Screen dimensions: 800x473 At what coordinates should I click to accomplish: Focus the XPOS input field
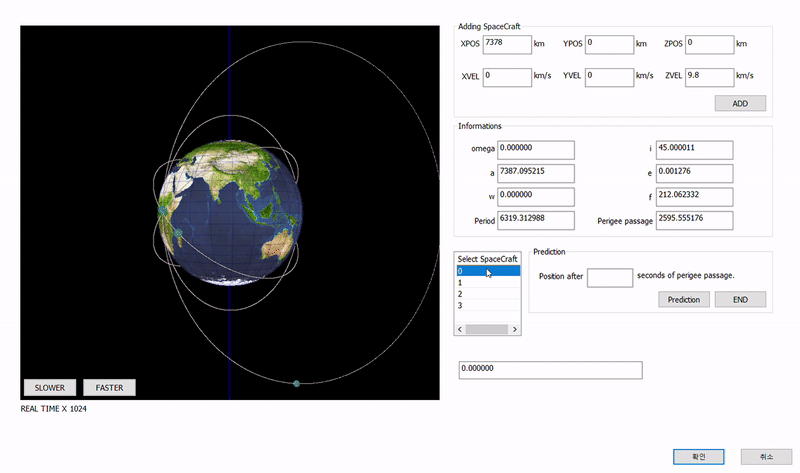(507, 44)
